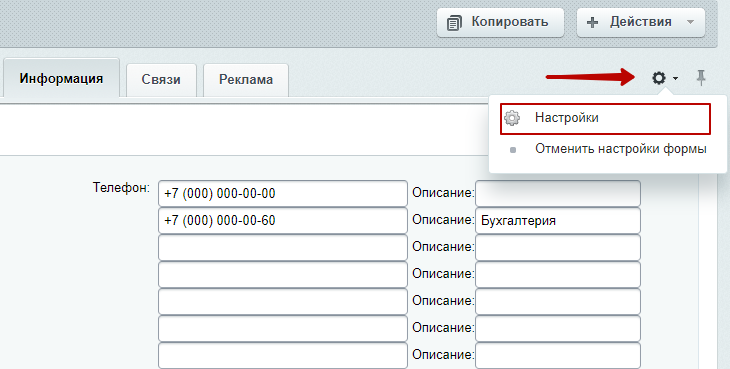Select Настройки menu item
Image resolution: width=730 pixels, height=369 pixels.
click(x=605, y=119)
